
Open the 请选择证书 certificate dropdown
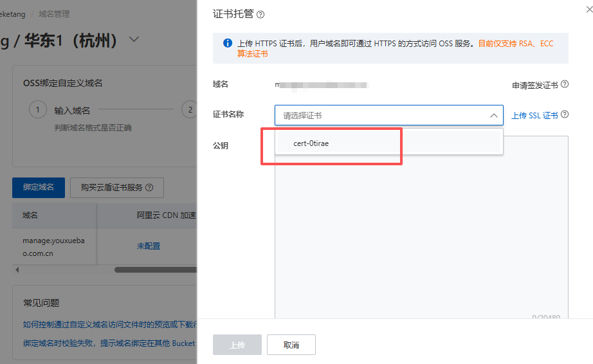(x=383, y=115)
